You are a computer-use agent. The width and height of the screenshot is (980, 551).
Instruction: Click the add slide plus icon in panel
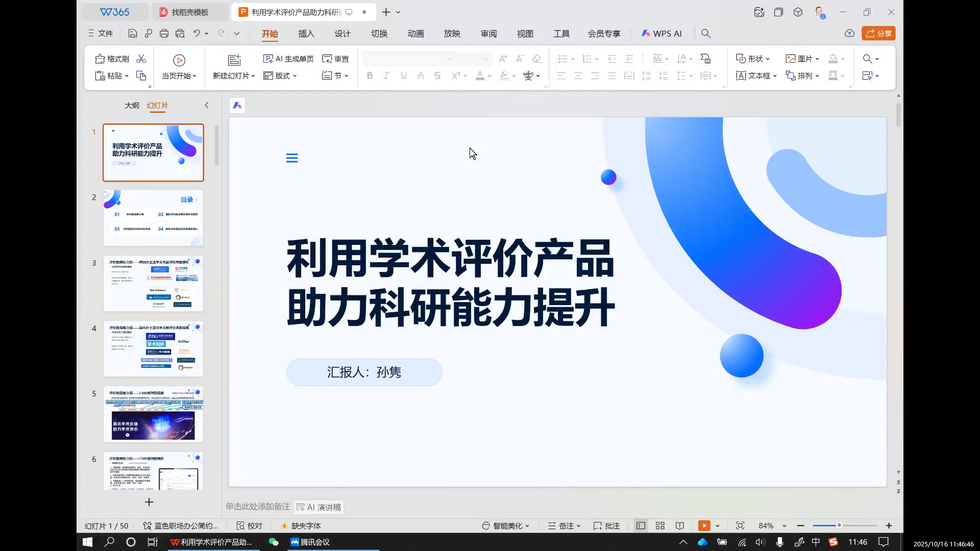tap(149, 503)
